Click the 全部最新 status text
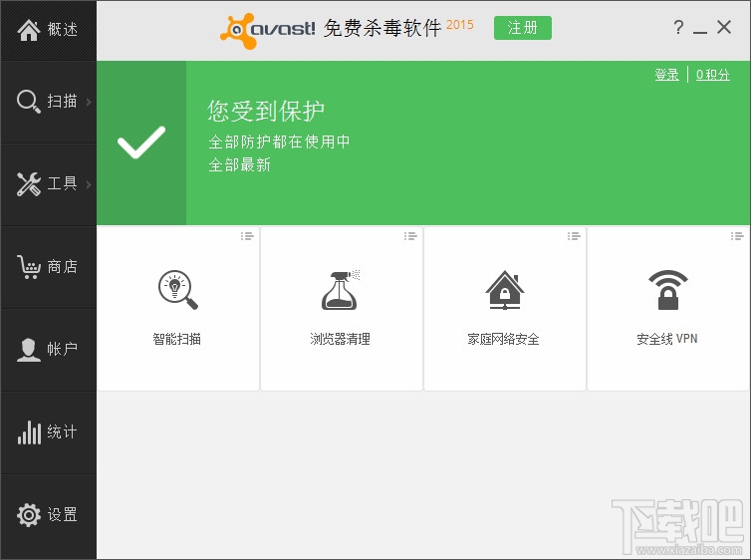Image resolution: width=751 pixels, height=560 pixels. pyautogui.click(x=239, y=164)
